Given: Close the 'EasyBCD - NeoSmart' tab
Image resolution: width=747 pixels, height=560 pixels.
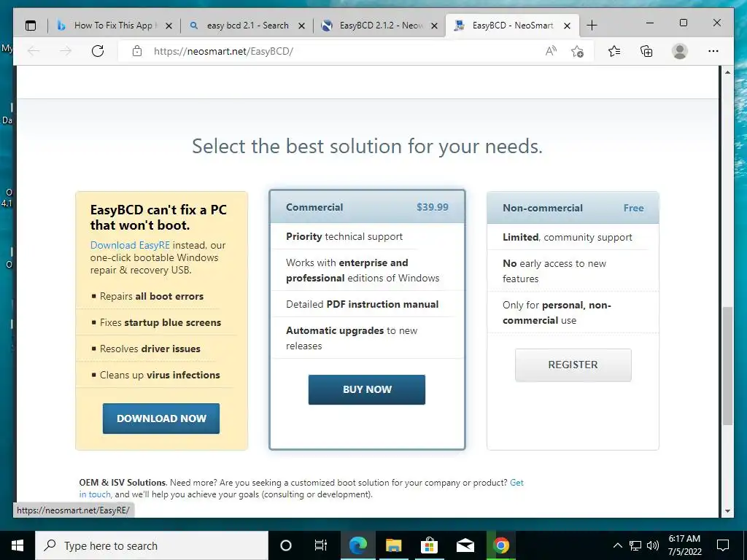Looking at the screenshot, I should [567, 26].
